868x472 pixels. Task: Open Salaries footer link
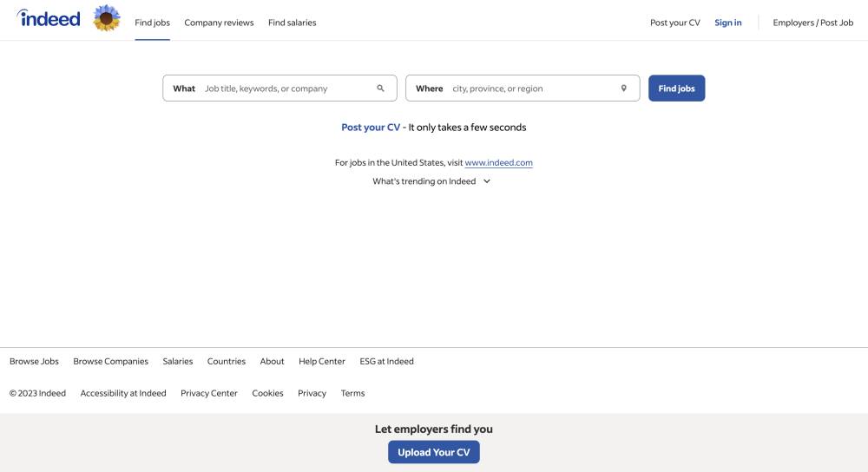[x=178, y=361]
